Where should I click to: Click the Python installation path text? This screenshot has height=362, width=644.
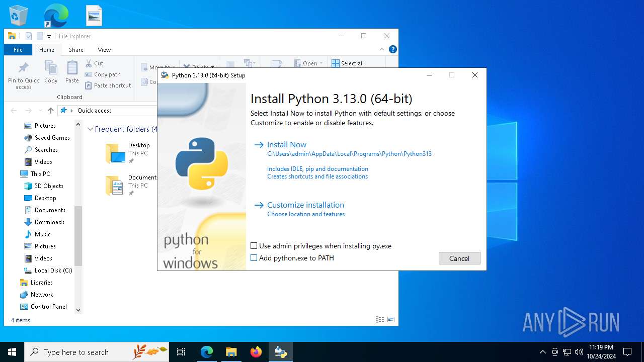349,154
